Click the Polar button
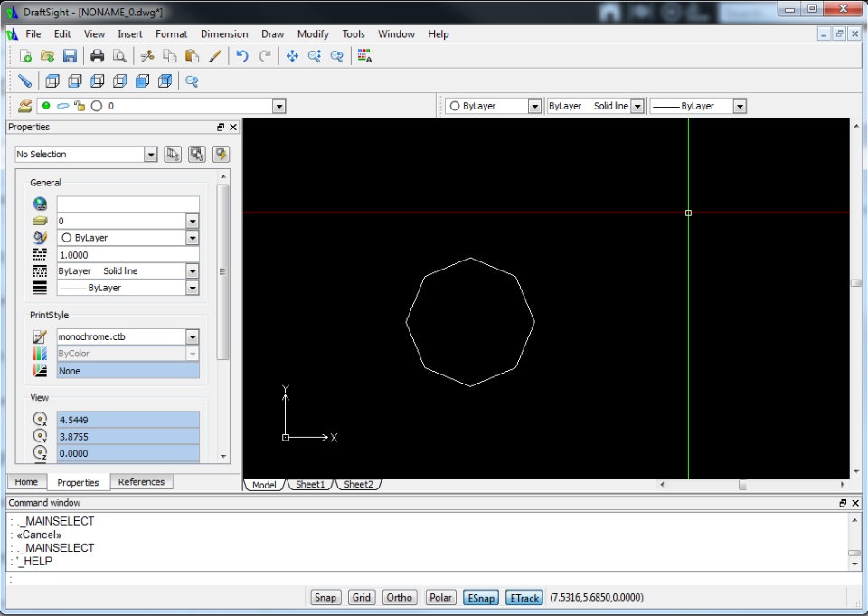 [x=440, y=597]
